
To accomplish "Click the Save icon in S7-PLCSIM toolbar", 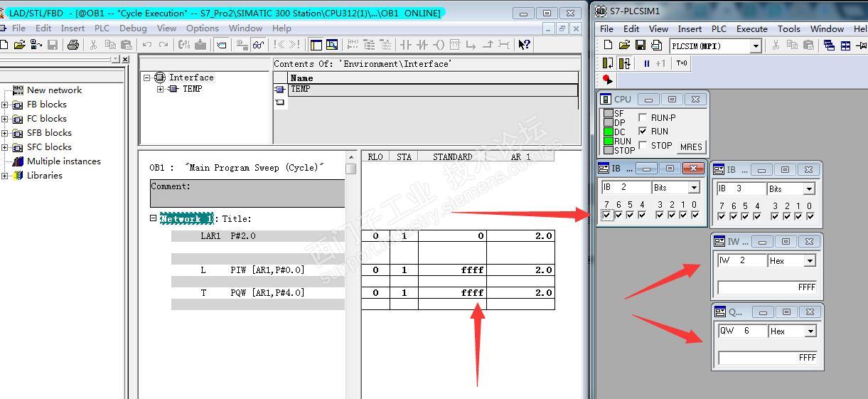I will click(x=641, y=46).
